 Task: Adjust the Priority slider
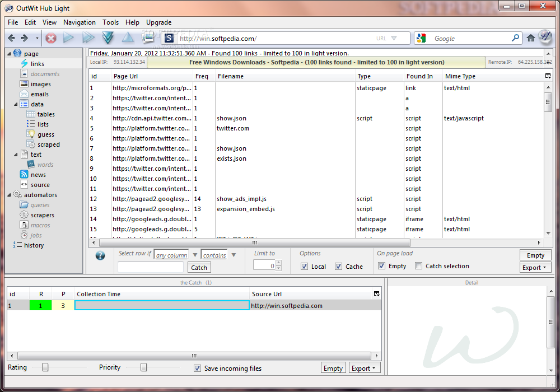pyautogui.click(x=143, y=367)
